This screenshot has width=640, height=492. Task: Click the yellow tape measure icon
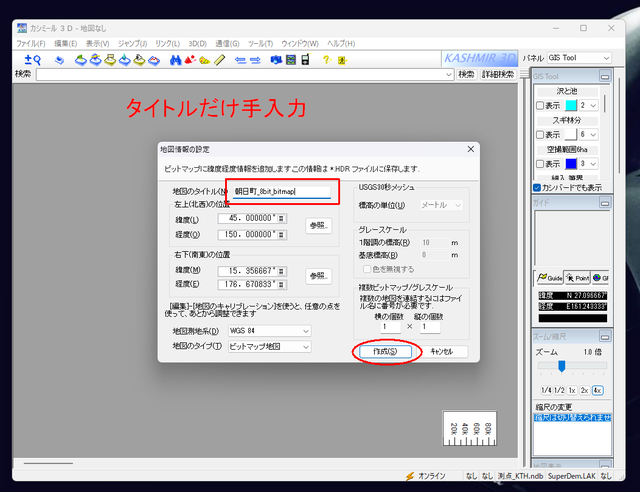(x=204, y=61)
